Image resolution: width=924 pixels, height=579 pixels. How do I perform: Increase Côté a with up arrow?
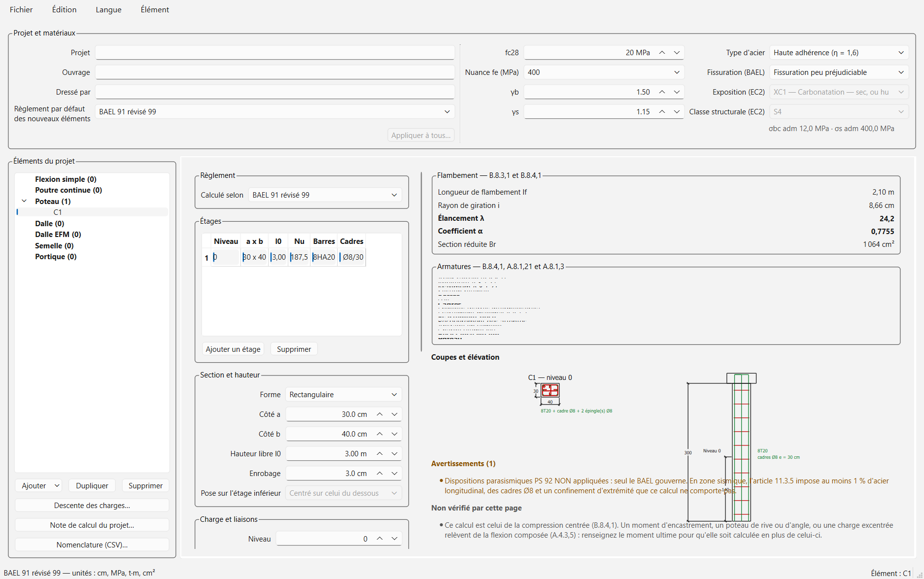(x=379, y=414)
